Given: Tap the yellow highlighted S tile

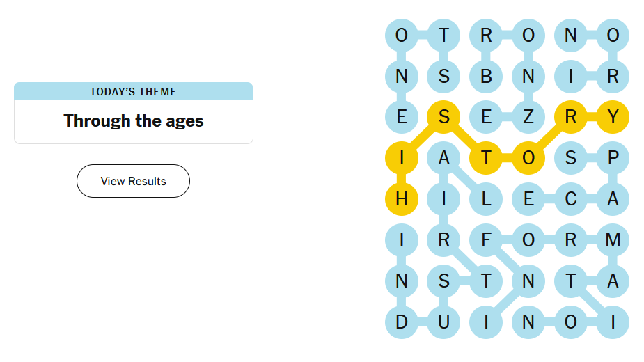Looking at the screenshot, I should pyautogui.click(x=444, y=117).
